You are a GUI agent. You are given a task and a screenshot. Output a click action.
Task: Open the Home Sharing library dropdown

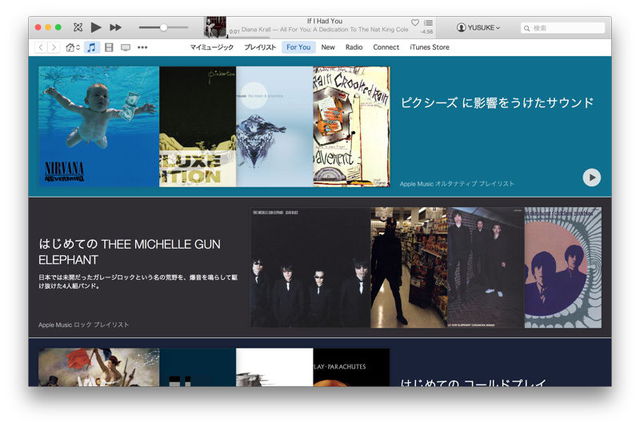click(x=72, y=47)
